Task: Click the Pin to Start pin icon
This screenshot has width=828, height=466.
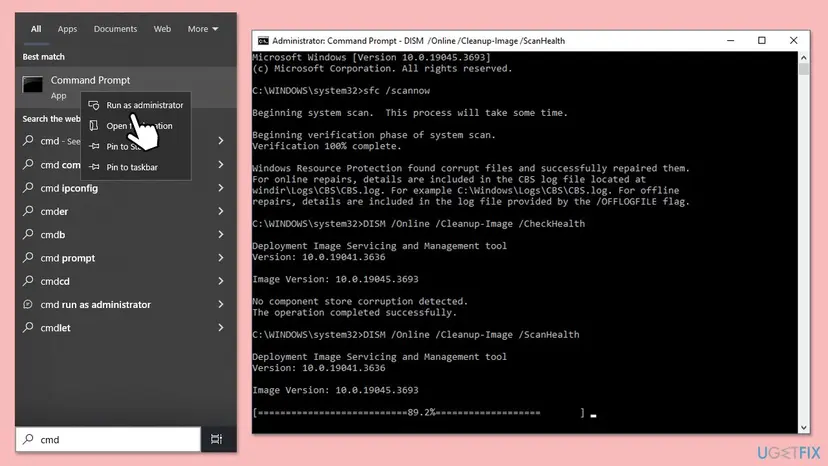Action: (x=94, y=146)
